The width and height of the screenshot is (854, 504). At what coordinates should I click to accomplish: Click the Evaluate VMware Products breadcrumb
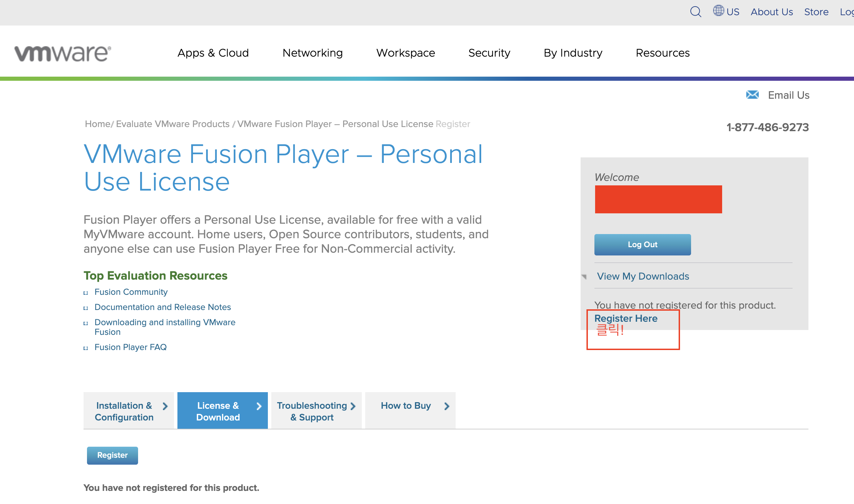(173, 124)
